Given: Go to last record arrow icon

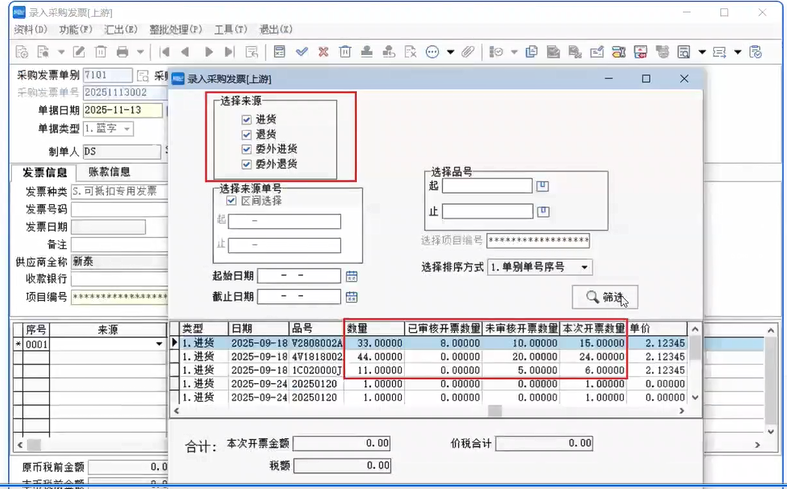Looking at the screenshot, I should (229, 52).
